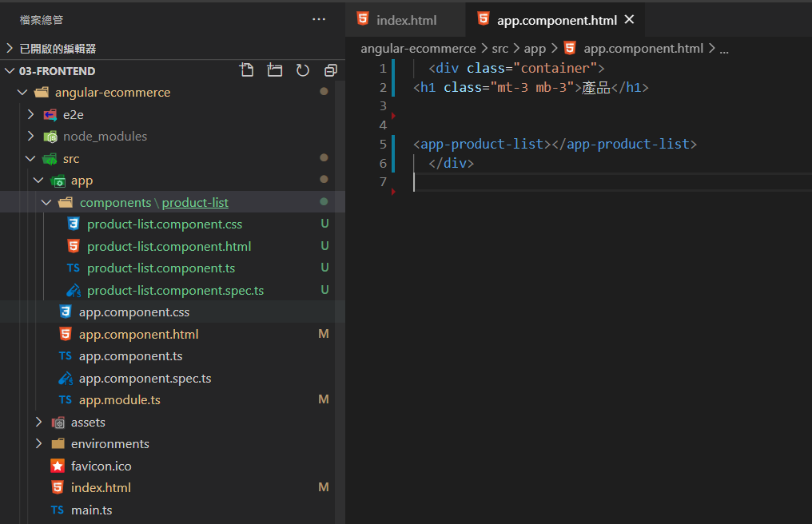Expand the node_modules folder
The image size is (812, 524).
[x=31, y=137]
